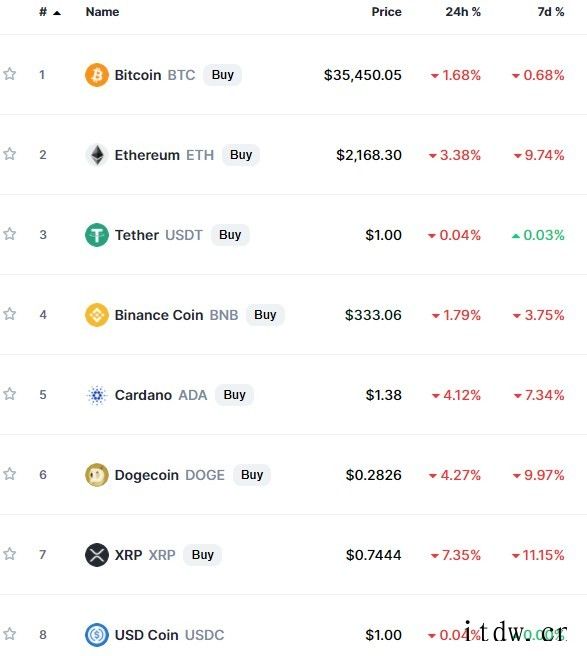The height and width of the screenshot is (656, 587).
Task: Click the black XRP logo
Action: (x=97, y=555)
